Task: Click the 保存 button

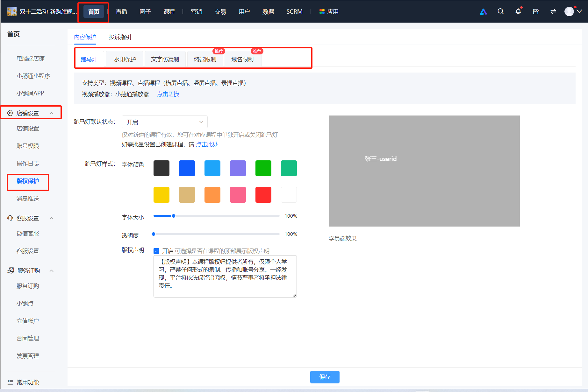Action: pos(325,377)
